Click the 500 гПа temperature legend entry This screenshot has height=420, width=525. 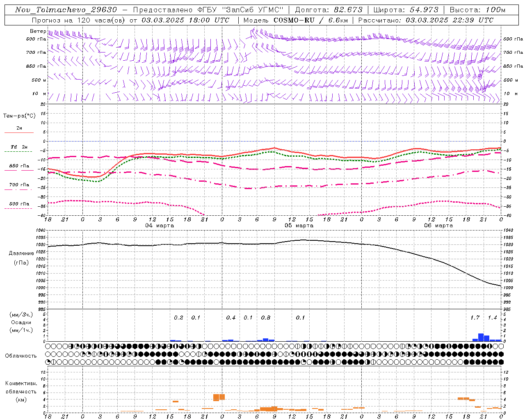click(x=19, y=204)
